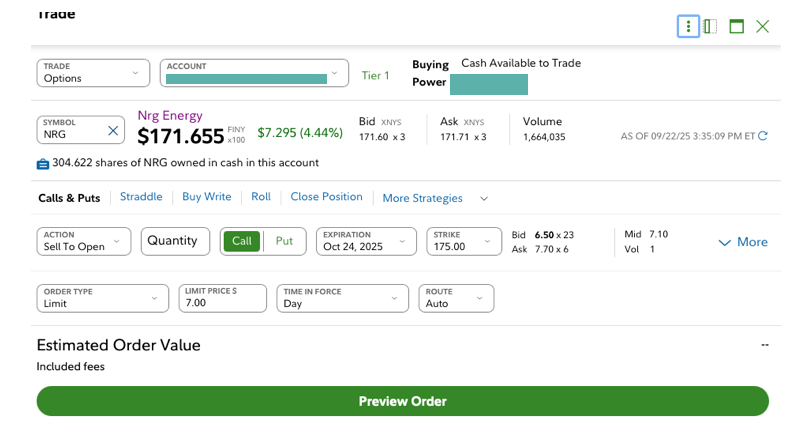Screen dimensions: 801x428
Task: Click the side panel layout icon
Action: click(710, 27)
